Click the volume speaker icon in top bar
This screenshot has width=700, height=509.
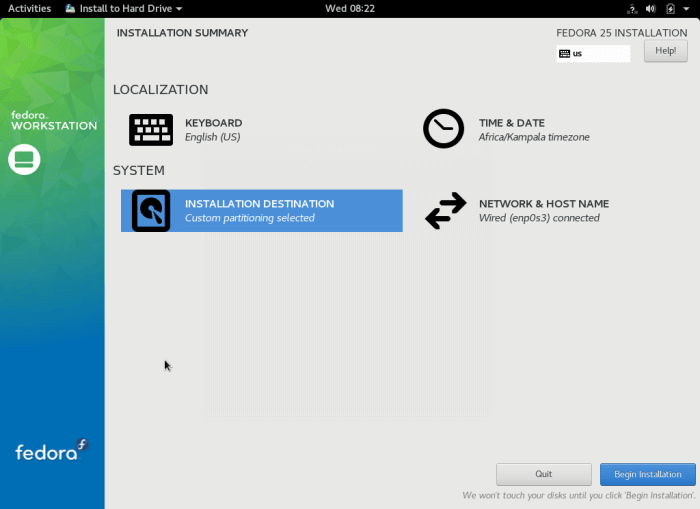tap(651, 8)
